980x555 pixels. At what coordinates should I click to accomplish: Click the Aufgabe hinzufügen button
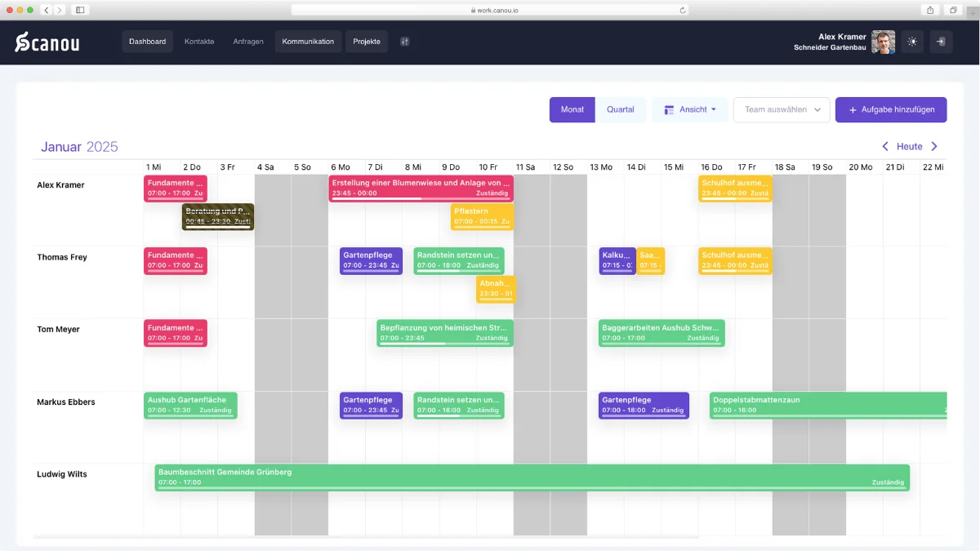[890, 109]
